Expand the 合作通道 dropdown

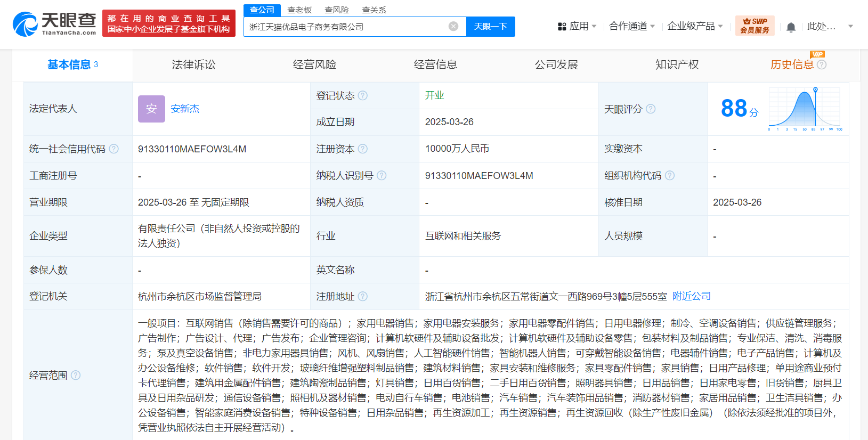pyautogui.click(x=631, y=26)
